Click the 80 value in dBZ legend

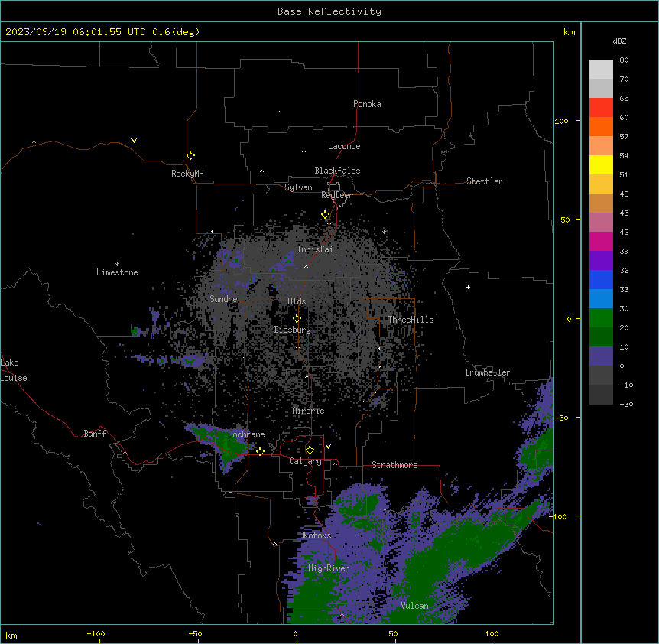click(x=624, y=60)
